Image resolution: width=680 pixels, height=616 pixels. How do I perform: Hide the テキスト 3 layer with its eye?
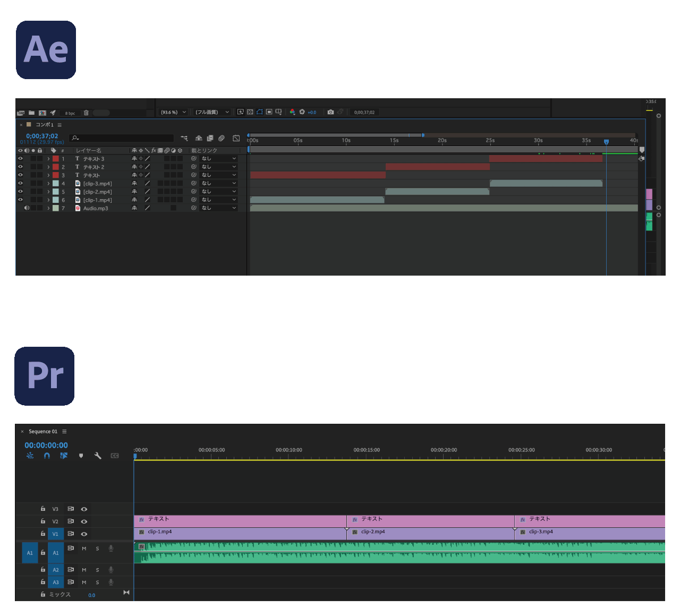[20, 158]
